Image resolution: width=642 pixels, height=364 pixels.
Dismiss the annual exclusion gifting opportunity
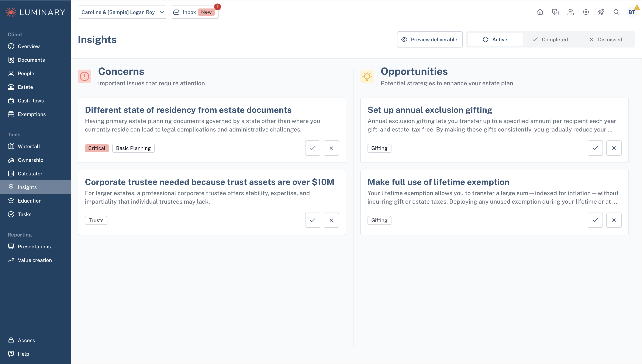(614, 148)
